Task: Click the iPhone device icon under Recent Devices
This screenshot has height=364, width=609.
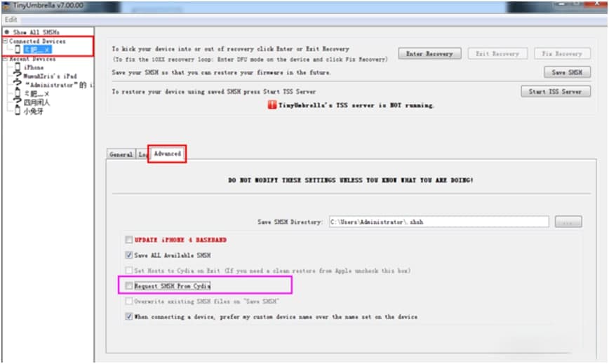Action: [x=18, y=67]
